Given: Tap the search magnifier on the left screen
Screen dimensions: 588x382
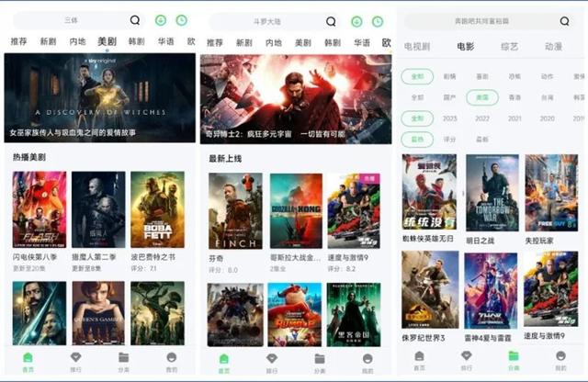Looking at the screenshot, I should pyautogui.click(x=135, y=20).
